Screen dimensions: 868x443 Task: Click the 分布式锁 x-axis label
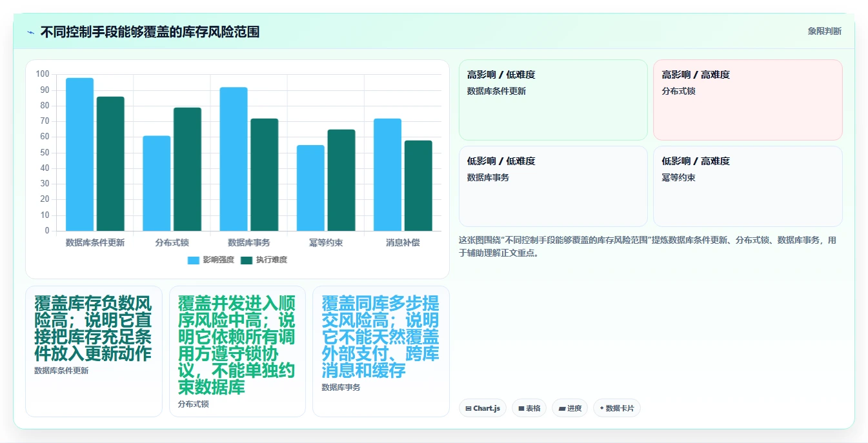click(x=172, y=242)
